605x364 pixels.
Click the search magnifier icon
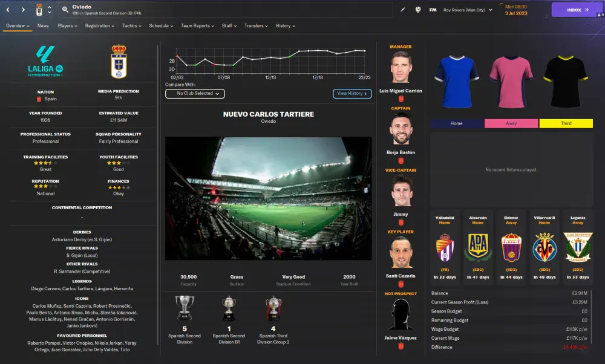[65, 10]
